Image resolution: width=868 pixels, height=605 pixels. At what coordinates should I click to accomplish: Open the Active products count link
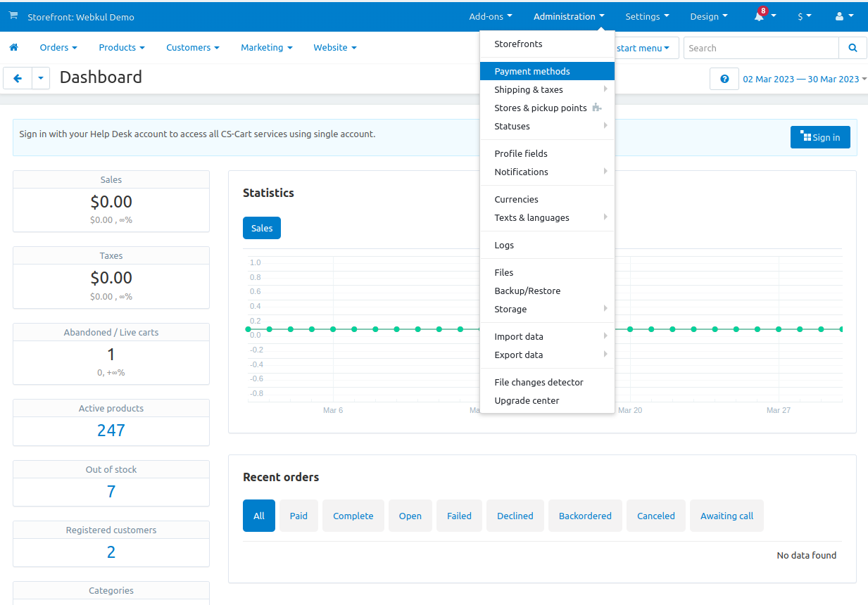click(111, 430)
